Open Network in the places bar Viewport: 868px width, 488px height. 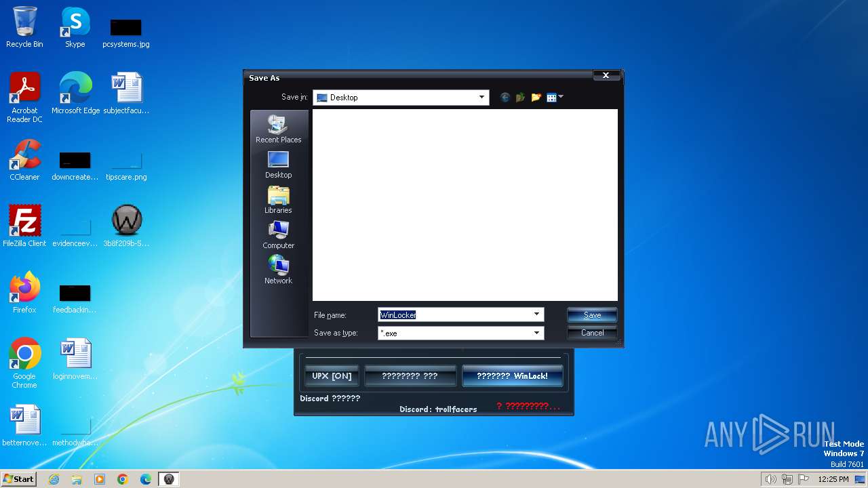point(279,270)
